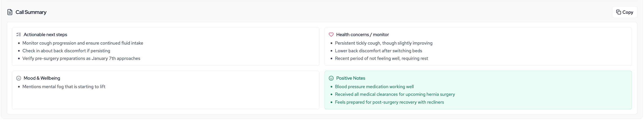Select the Call Summary title
The image size is (644, 121).
[x=31, y=12]
